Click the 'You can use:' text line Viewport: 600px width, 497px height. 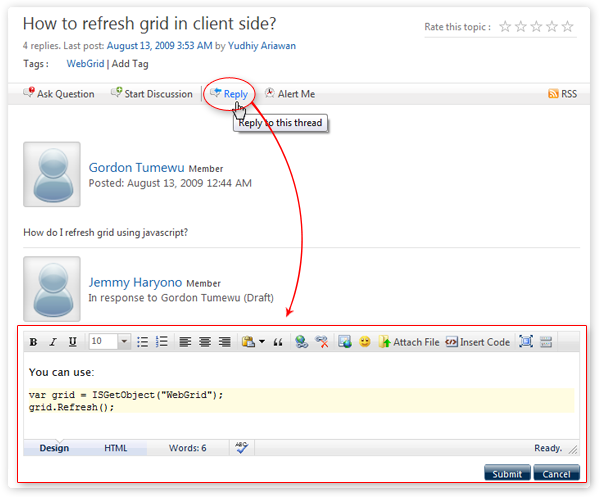tap(62, 372)
